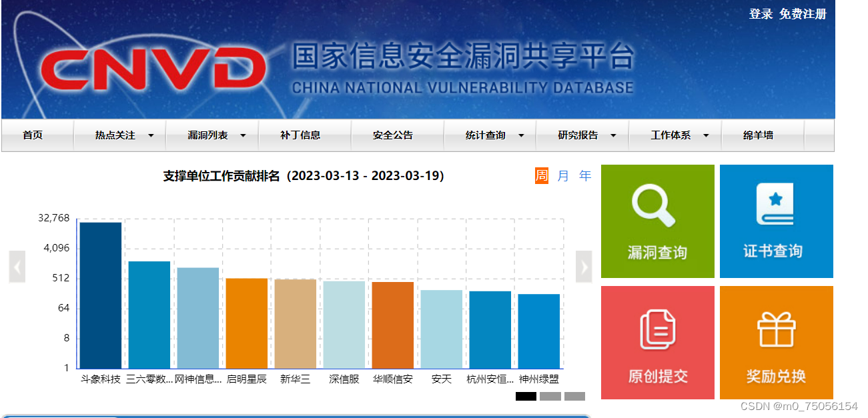The height and width of the screenshot is (418, 868).
Task: Expand the 研究报告 dropdown arrow
Action: (613, 136)
